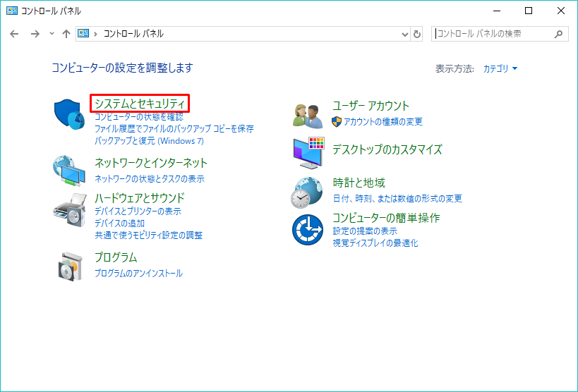This screenshot has width=578, height=392.
Task: Refresh the Control Panel view
Action: pyautogui.click(x=417, y=34)
